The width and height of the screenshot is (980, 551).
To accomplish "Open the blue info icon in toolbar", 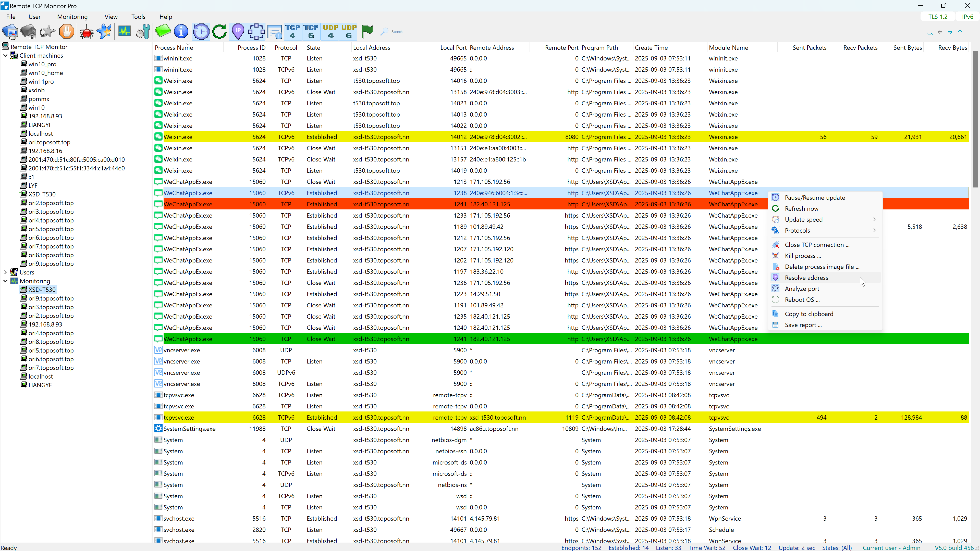I will tap(181, 32).
